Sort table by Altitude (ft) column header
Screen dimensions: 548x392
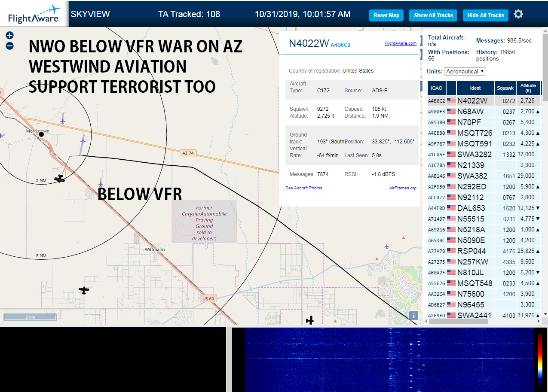point(528,88)
